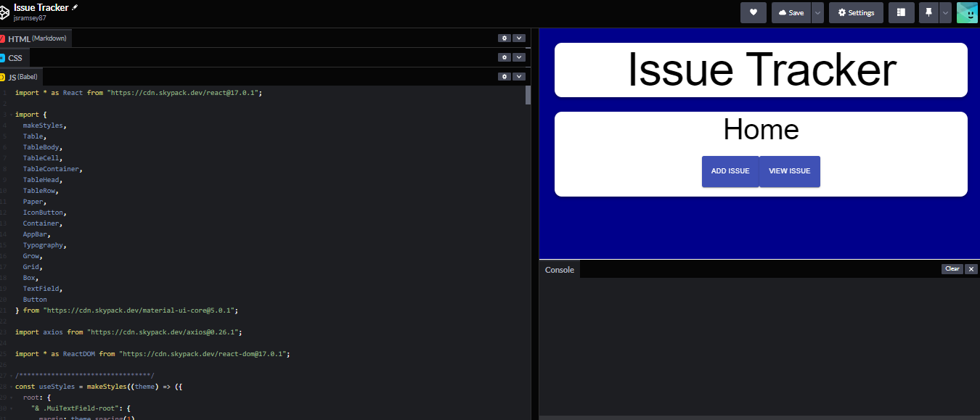Click the pin icon button

tap(928, 12)
